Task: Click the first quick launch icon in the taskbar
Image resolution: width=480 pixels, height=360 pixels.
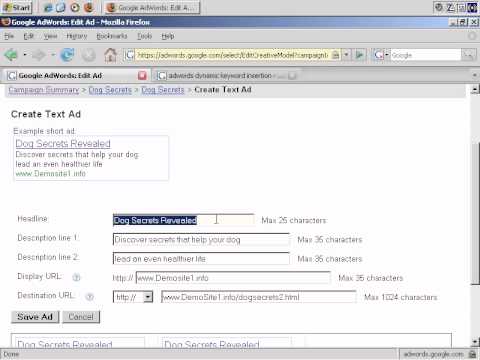Action: click(x=48, y=7)
